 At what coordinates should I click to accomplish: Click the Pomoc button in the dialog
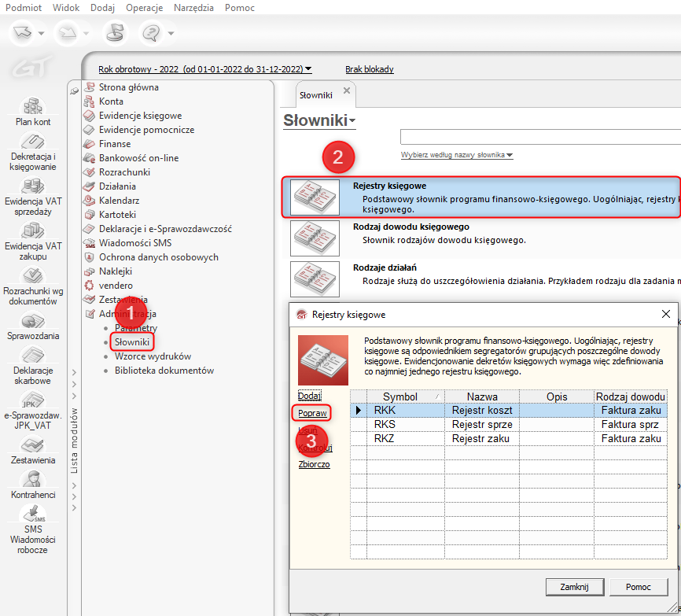pyautogui.click(x=639, y=587)
